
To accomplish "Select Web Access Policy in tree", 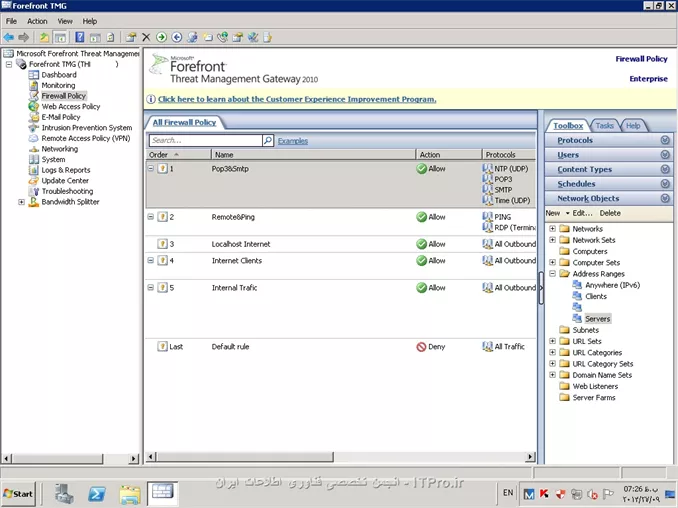I will (x=71, y=107).
